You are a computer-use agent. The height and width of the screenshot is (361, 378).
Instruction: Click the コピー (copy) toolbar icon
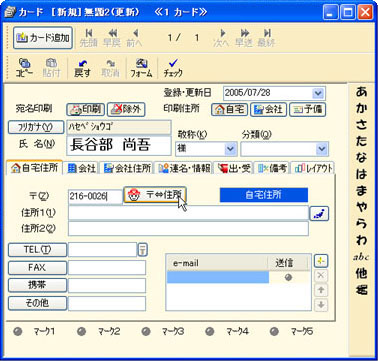click(24, 68)
